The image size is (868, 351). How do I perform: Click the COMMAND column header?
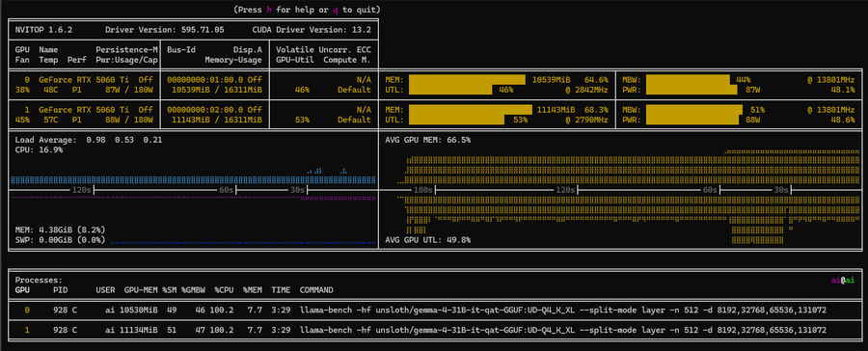click(316, 290)
